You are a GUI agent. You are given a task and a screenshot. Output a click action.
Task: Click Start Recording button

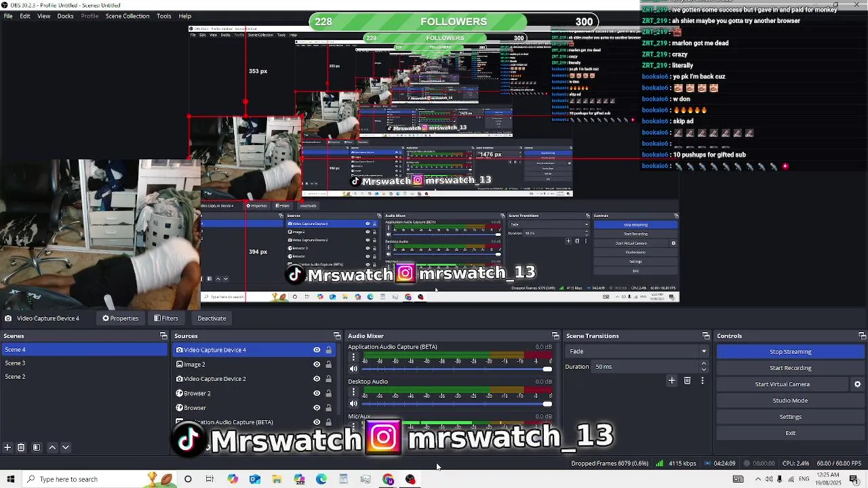tap(790, 368)
